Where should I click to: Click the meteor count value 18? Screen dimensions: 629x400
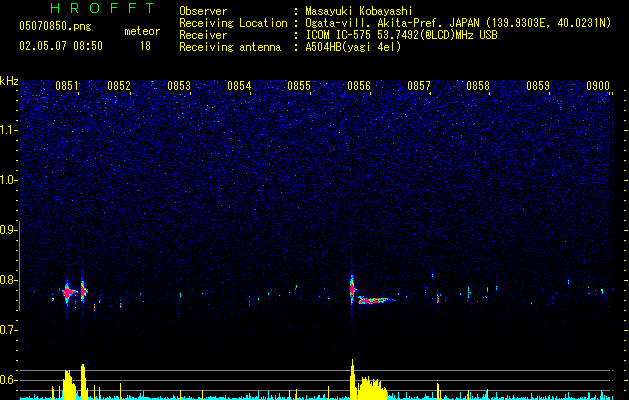[145, 46]
